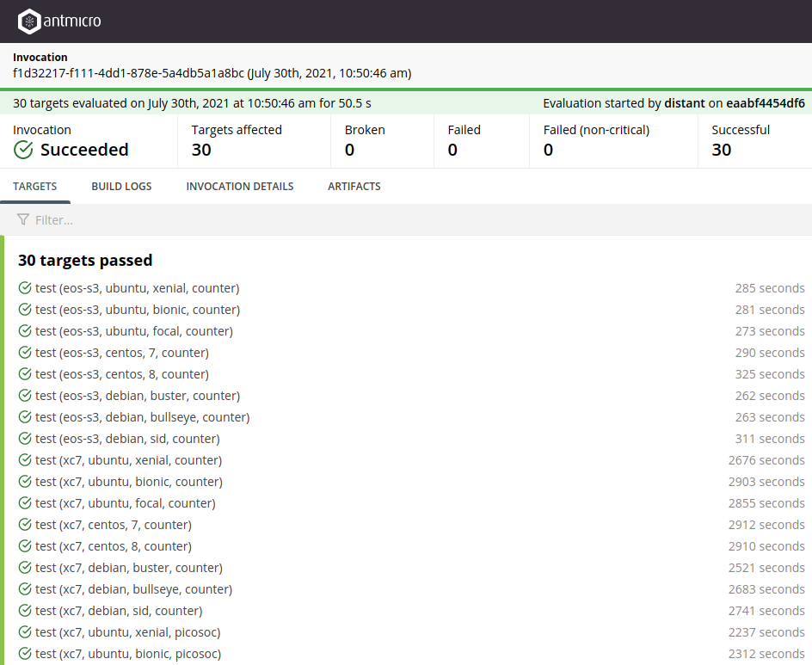812x665 pixels.
Task: Open the Invocation Details tab
Action: [240, 187]
